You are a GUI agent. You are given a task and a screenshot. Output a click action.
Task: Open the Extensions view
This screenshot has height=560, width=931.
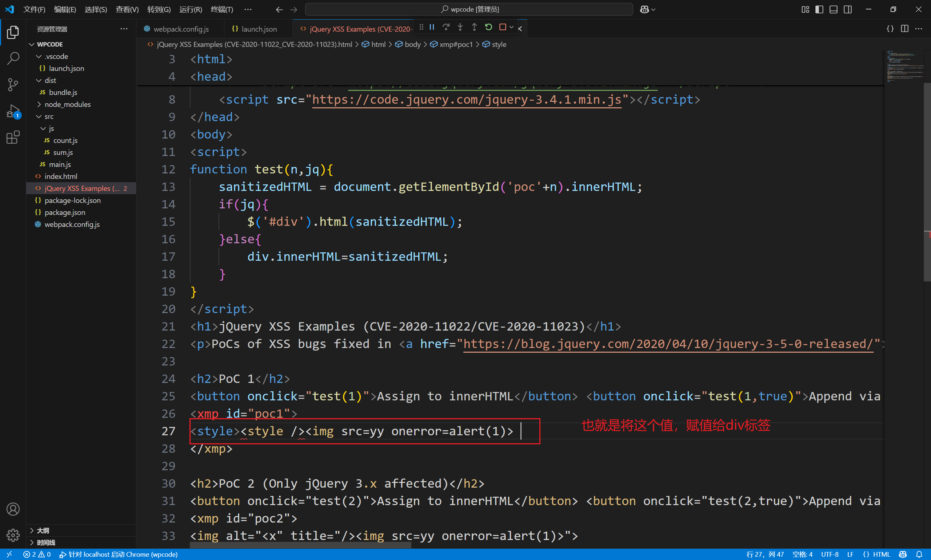(13, 137)
